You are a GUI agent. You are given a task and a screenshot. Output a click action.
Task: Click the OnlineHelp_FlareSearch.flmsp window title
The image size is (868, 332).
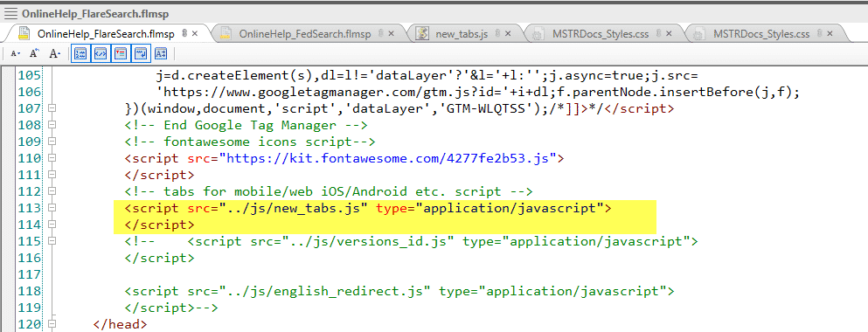96,14
